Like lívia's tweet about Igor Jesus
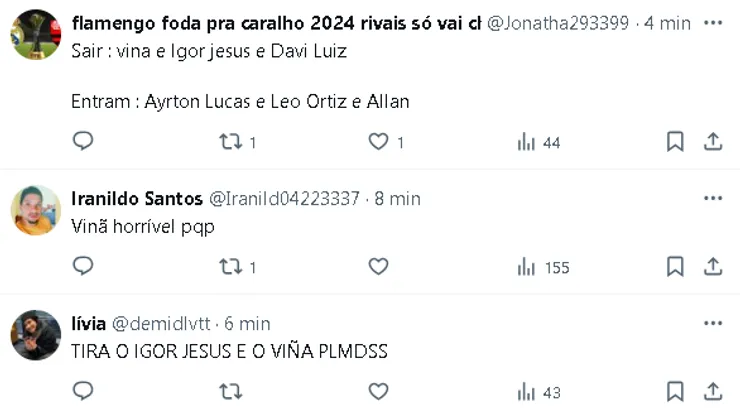 [378, 391]
